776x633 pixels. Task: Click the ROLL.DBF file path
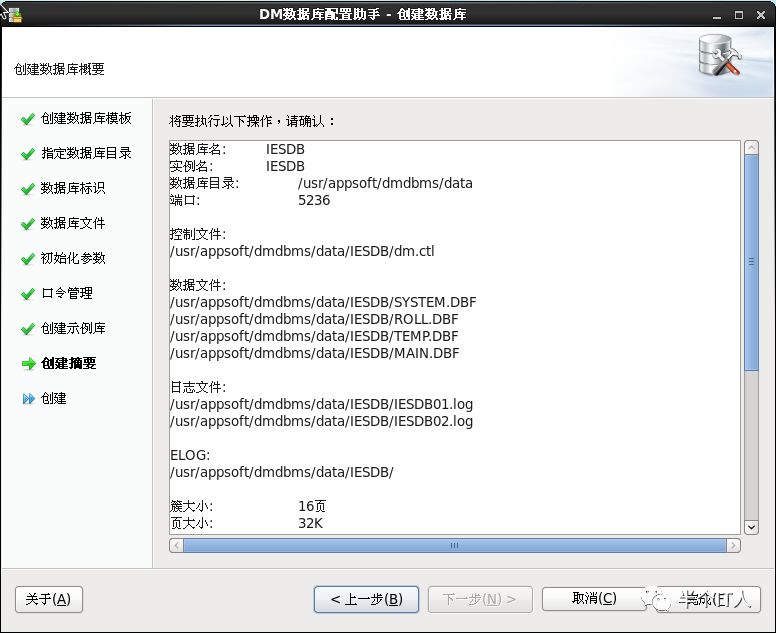pyautogui.click(x=314, y=319)
